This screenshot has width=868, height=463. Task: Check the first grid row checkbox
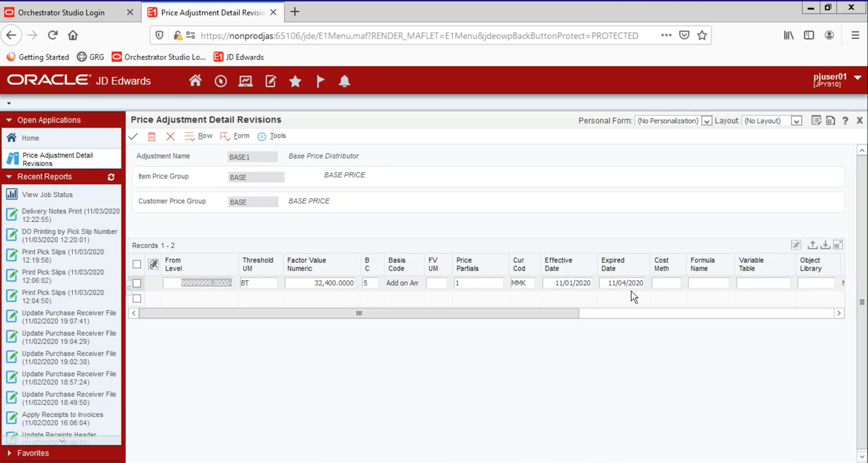pyautogui.click(x=137, y=283)
